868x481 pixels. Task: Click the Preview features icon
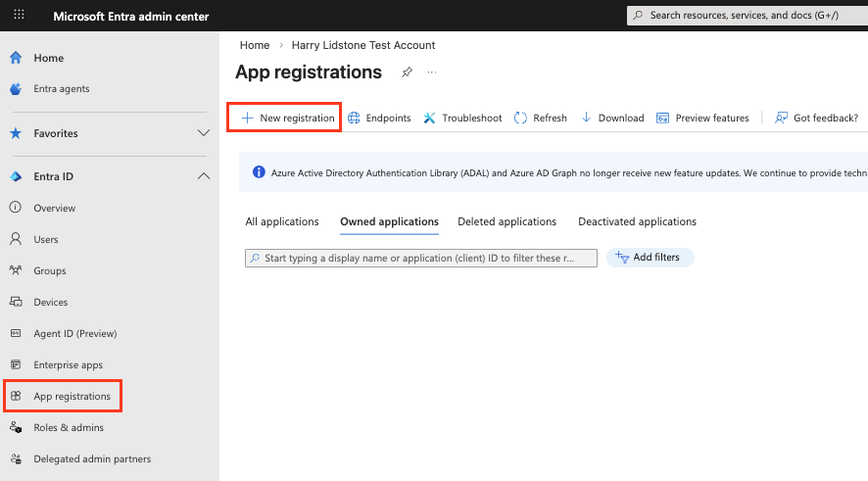(x=662, y=118)
